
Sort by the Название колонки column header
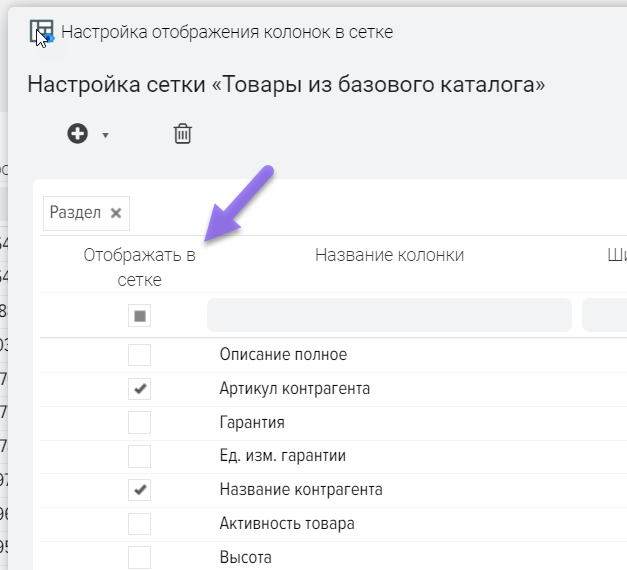click(x=389, y=255)
